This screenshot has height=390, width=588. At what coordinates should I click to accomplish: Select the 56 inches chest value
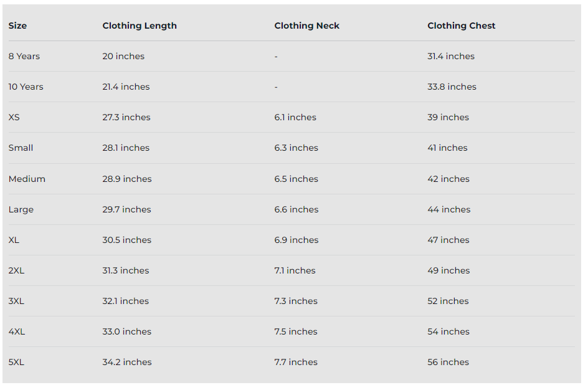point(448,362)
